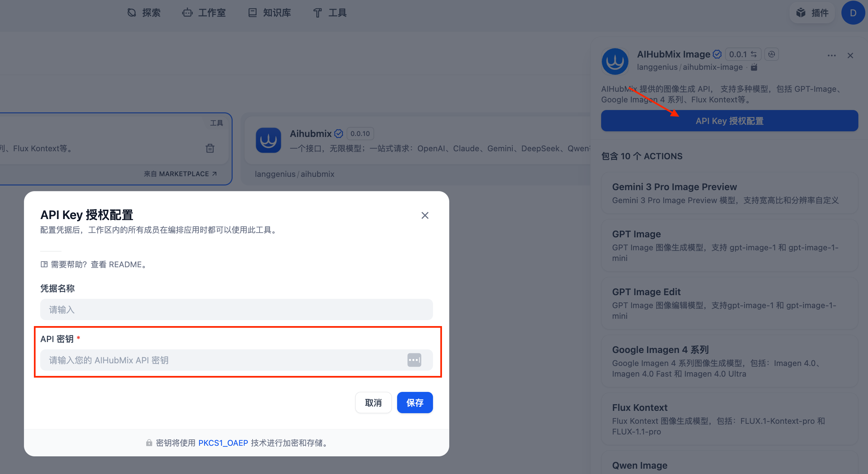Toggle the verified badge on Aihubmix name
The width and height of the screenshot is (868, 474).
click(x=339, y=133)
